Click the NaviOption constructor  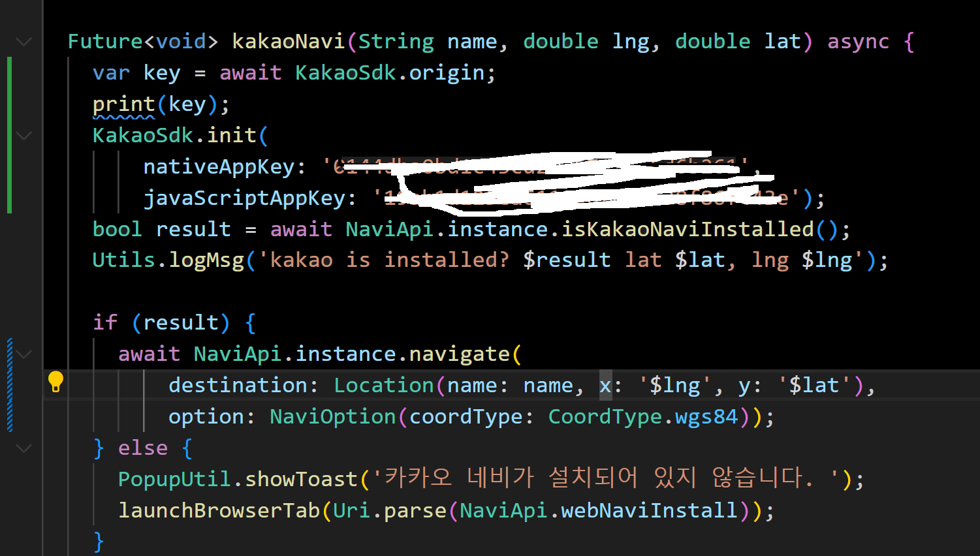click(333, 416)
